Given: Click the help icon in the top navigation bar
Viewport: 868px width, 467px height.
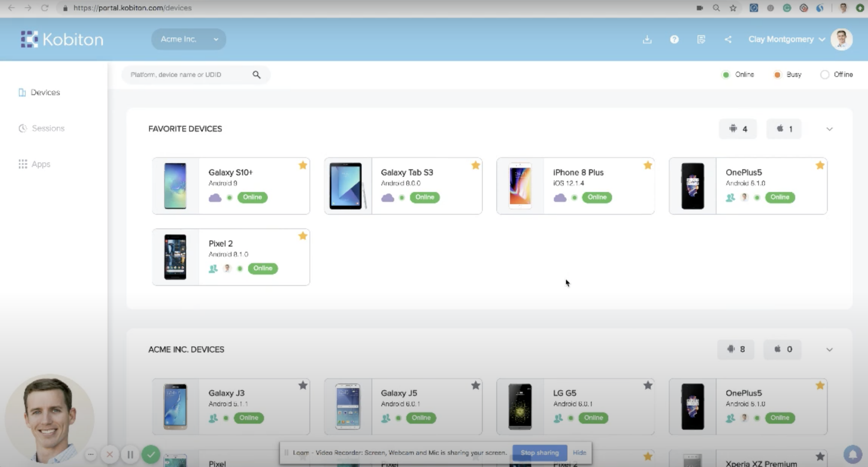Looking at the screenshot, I should point(674,39).
